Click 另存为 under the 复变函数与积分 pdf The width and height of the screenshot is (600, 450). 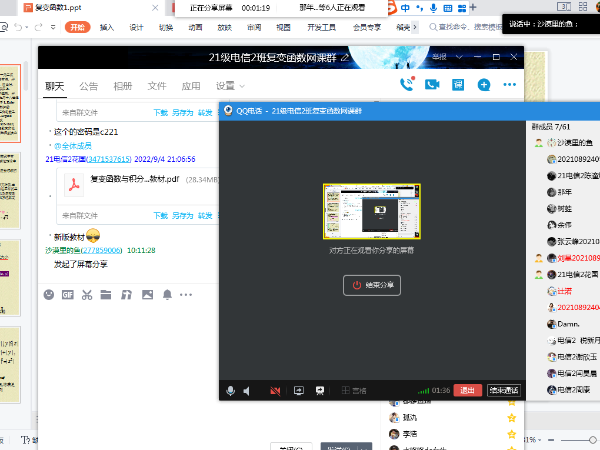click(183, 215)
